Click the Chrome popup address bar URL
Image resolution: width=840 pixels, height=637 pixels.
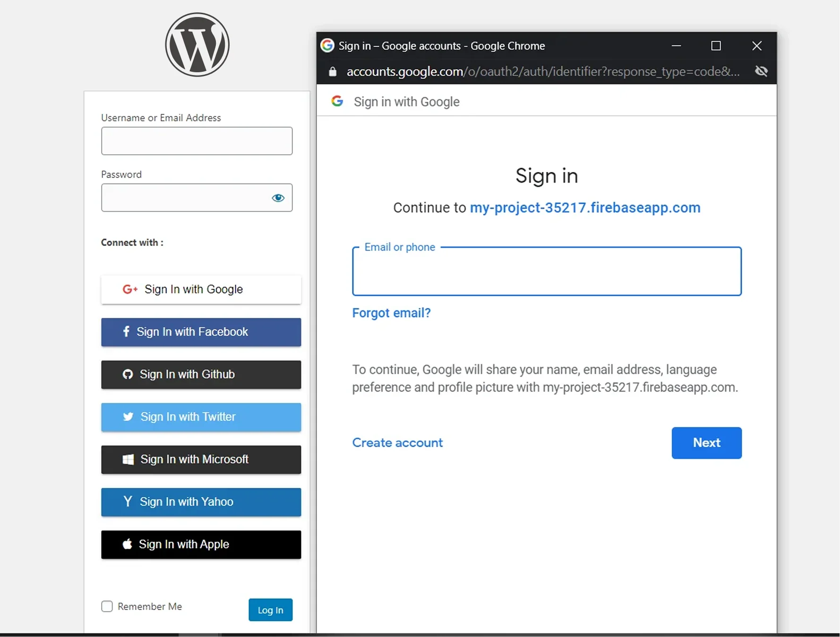click(x=543, y=71)
